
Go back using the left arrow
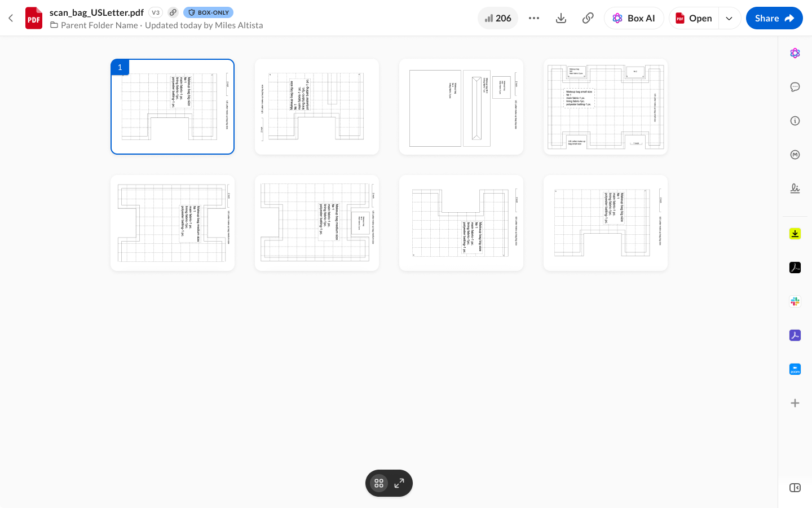[11, 18]
